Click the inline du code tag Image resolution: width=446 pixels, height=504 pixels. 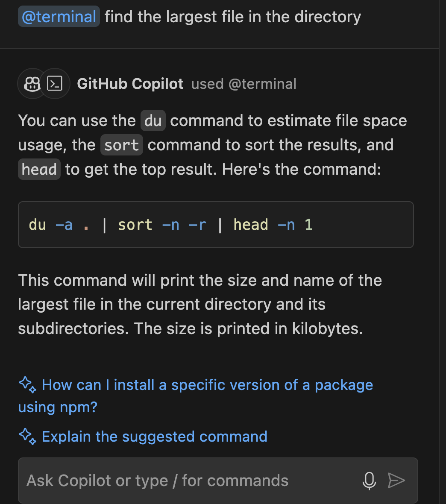coord(153,121)
